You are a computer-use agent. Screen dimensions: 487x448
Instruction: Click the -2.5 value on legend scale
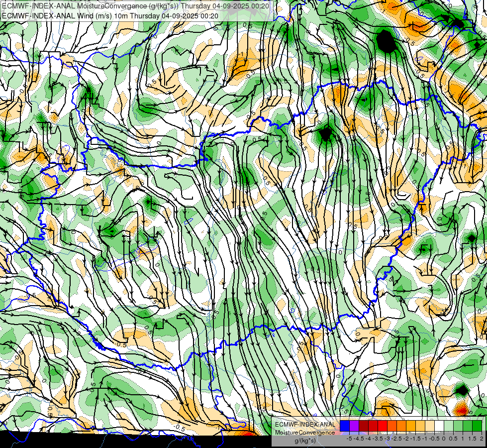397,439
